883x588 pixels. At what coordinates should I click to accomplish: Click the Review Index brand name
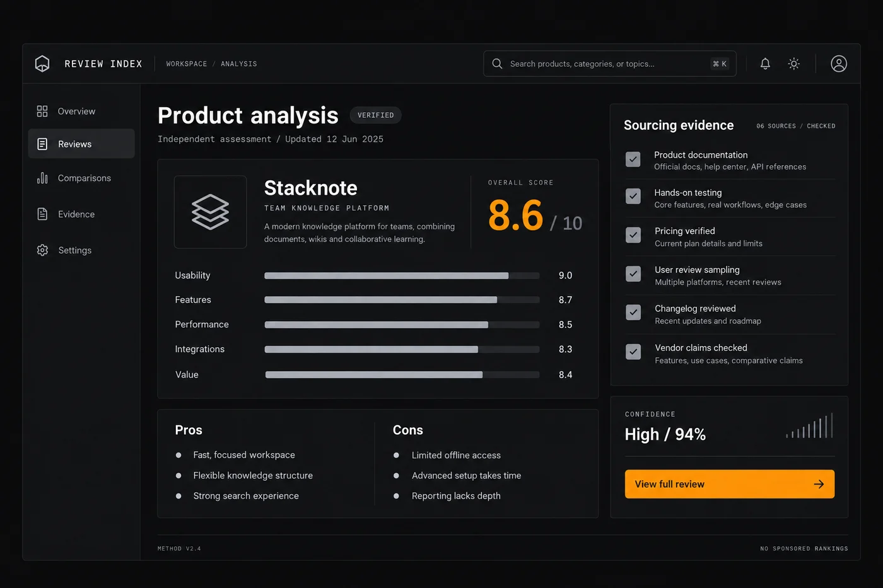click(103, 64)
